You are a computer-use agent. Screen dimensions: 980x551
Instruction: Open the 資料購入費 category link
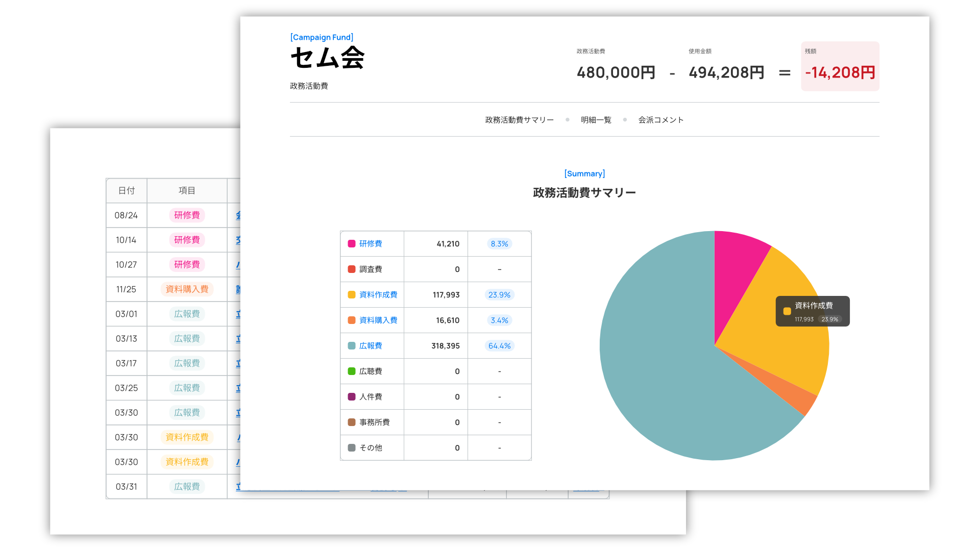pyautogui.click(x=378, y=320)
